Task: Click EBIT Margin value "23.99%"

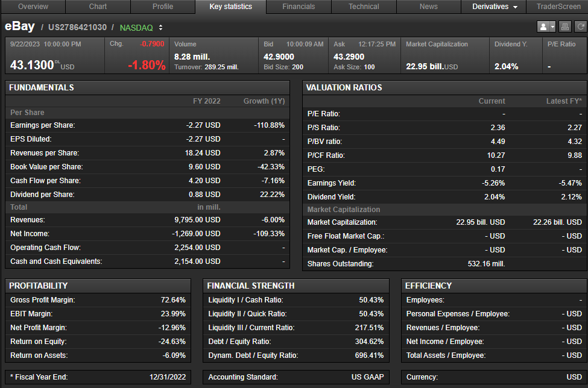Action: point(173,314)
